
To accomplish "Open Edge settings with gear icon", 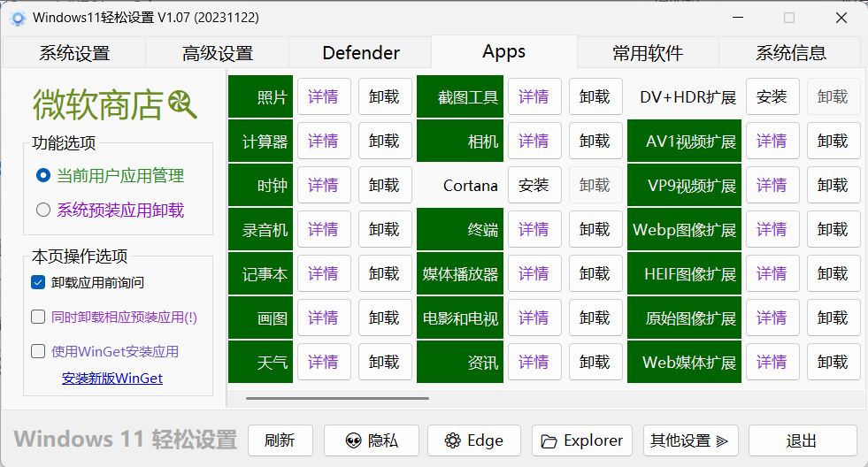I will click(474, 440).
